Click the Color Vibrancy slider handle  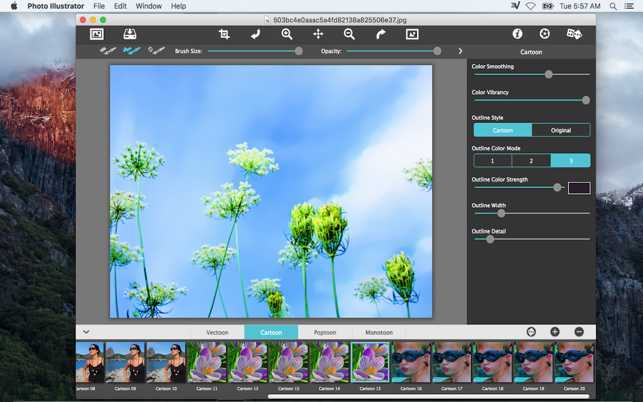tap(586, 100)
